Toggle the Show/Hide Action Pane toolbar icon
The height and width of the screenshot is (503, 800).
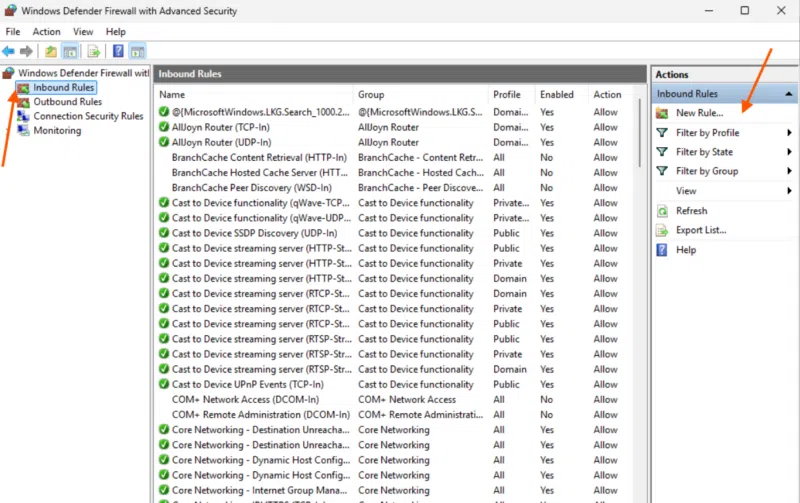point(138,51)
